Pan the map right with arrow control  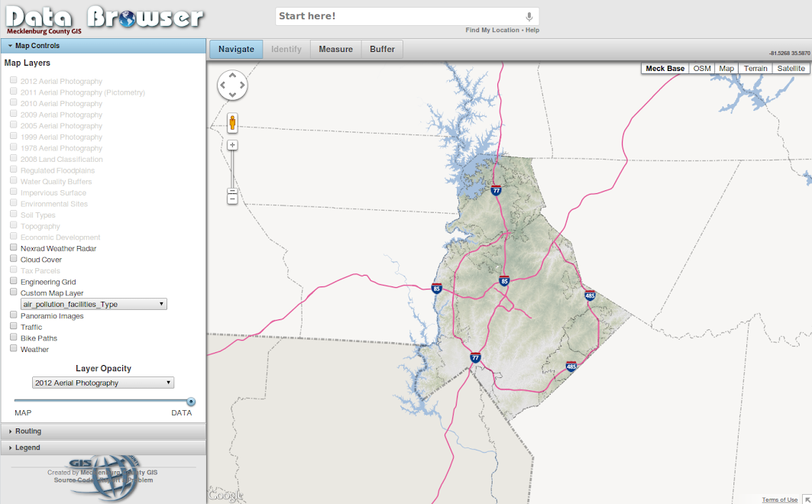tap(242, 85)
